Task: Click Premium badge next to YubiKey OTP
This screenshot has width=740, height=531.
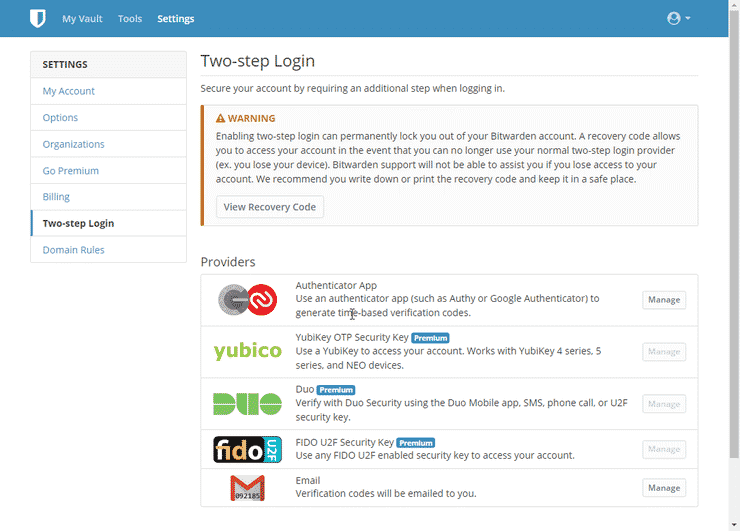Action: pyautogui.click(x=430, y=338)
